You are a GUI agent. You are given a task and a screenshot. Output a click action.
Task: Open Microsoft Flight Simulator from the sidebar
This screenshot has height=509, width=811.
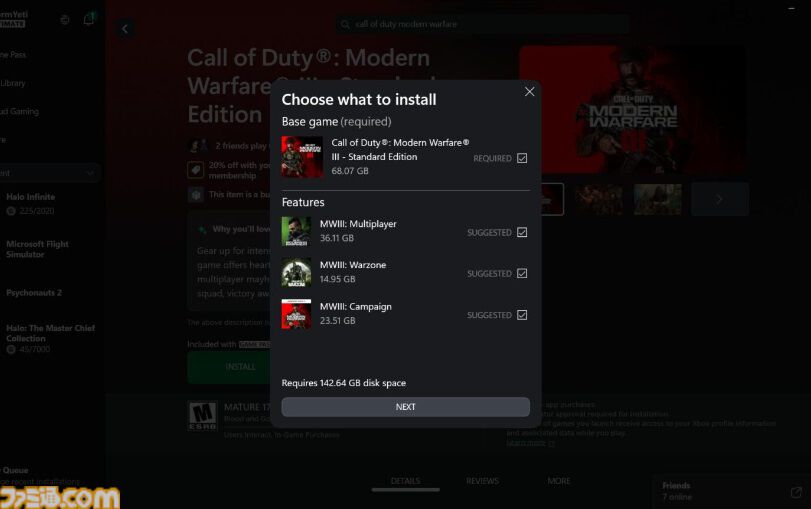pos(37,249)
